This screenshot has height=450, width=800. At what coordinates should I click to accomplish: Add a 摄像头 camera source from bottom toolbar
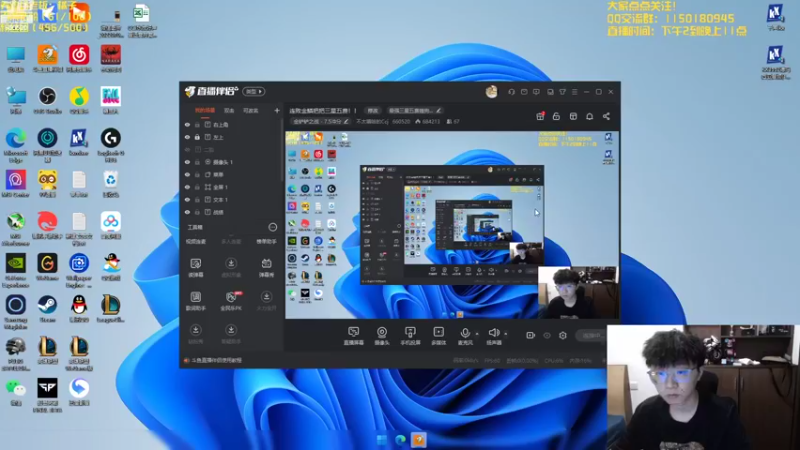[382, 336]
